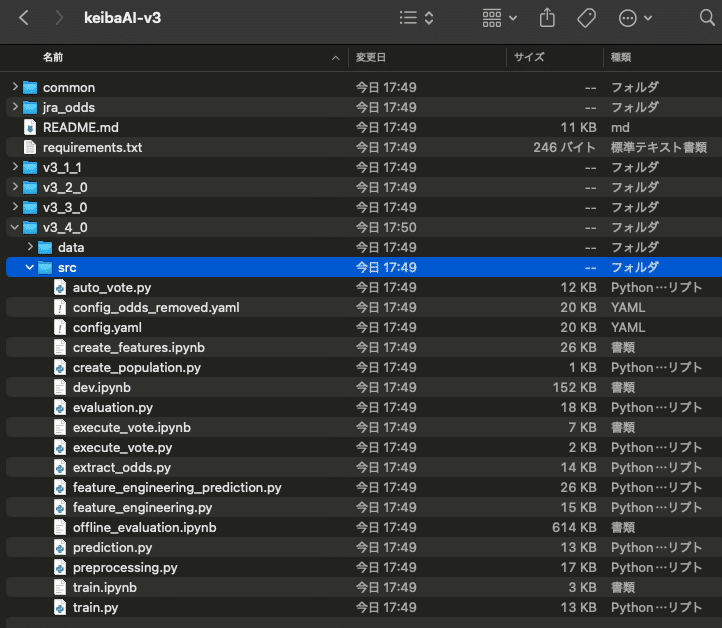Select the data folder icon
The image size is (722, 628).
[x=45, y=247]
